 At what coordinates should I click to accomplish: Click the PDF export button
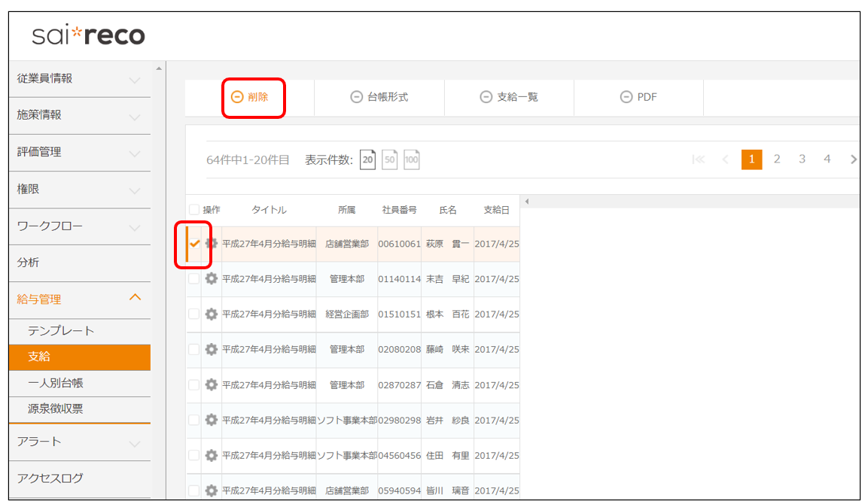pyautogui.click(x=638, y=97)
